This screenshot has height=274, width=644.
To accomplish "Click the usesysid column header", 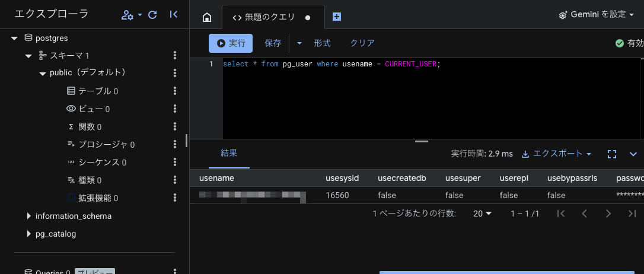I will pos(342,178).
